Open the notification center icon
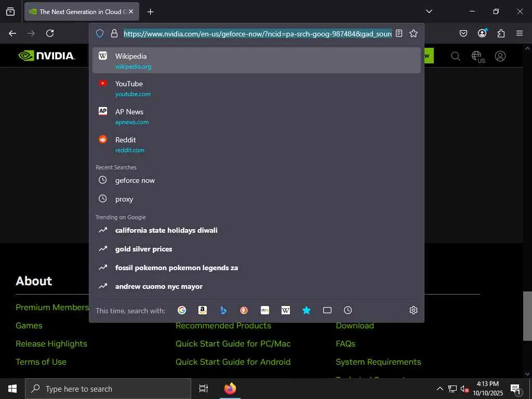The width and height of the screenshot is (532, 399). pyautogui.click(x=515, y=389)
